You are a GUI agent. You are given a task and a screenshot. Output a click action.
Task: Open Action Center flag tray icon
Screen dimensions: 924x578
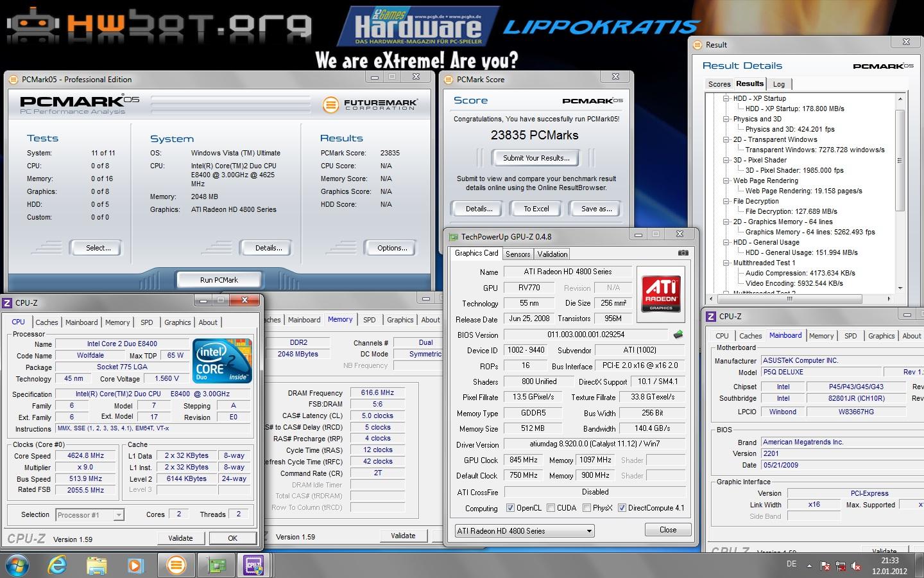click(825, 566)
